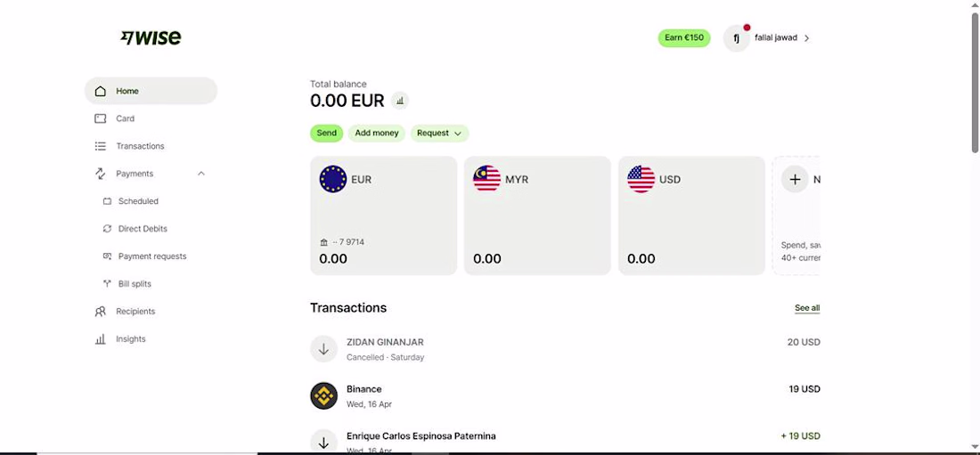Click the green Send button

pyautogui.click(x=326, y=134)
